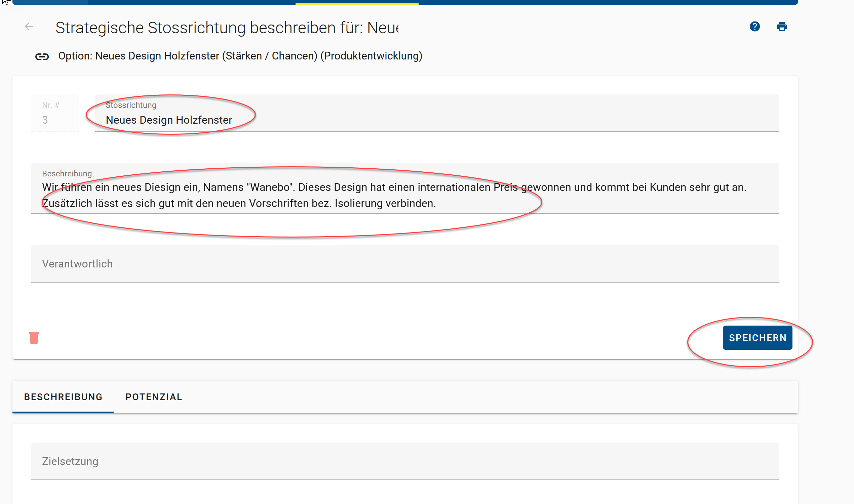Click into the Beschreibung text area

tap(405, 188)
